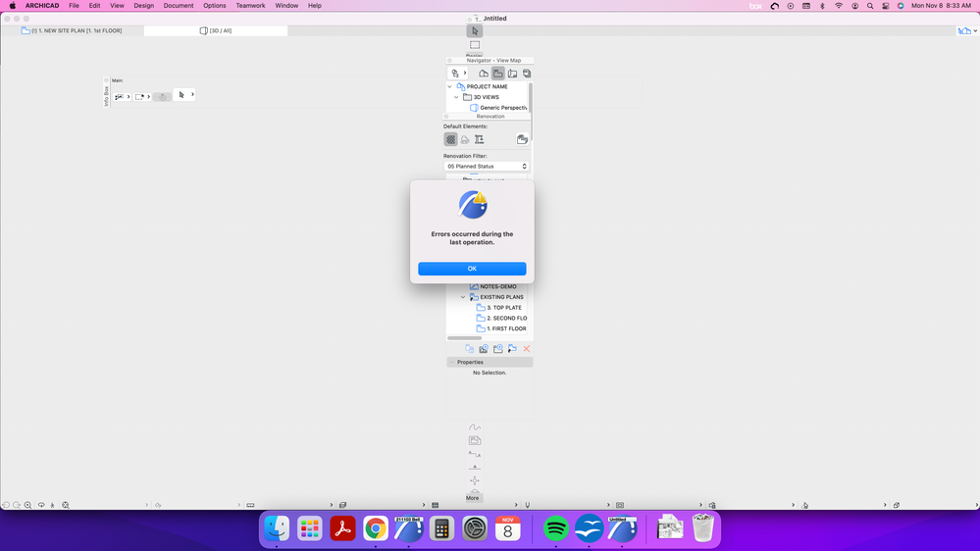Click the Explore walk icon in bottom bar

(53, 505)
